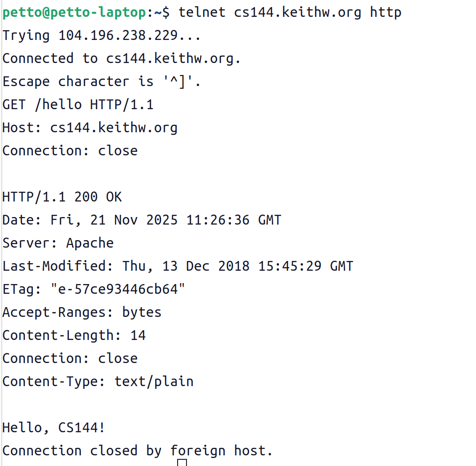476x466 pixels.
Task: Click the Last-Modified header line
Action: 178,266
